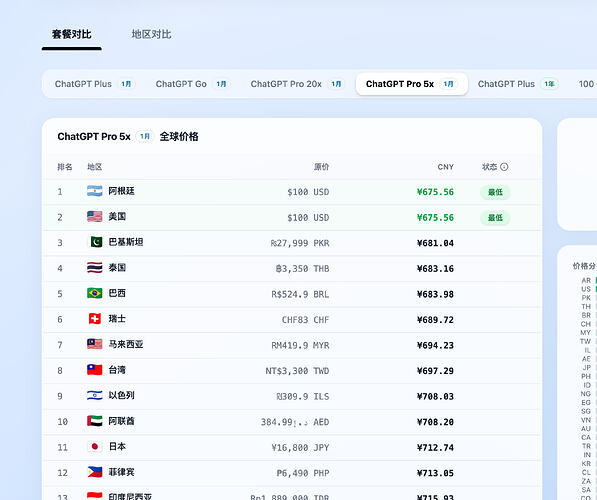This screenshot has width=597, height=500.
Task: Select the ChatGPT Plus 1年 plan tab
Action: (x=518, y=84)
